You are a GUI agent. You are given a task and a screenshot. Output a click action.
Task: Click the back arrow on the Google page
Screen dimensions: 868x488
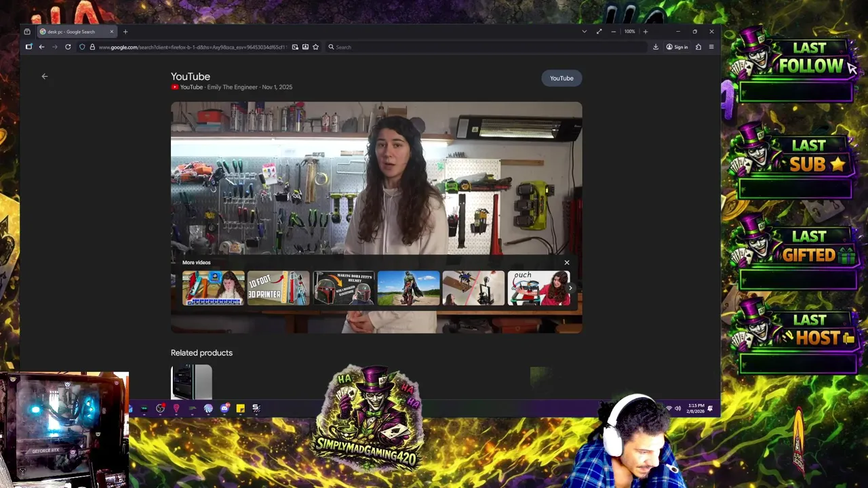[45, 77]
